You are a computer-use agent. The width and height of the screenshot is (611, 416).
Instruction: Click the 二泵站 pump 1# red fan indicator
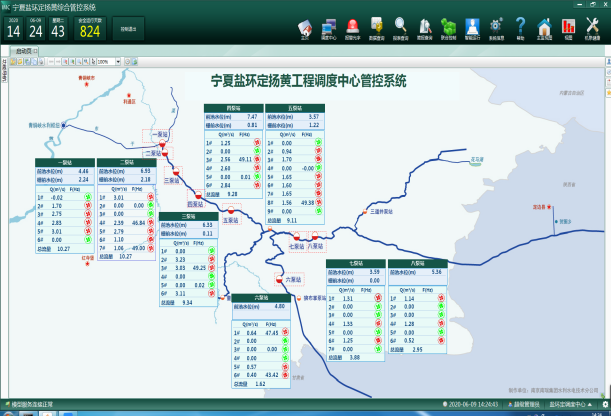150,197
